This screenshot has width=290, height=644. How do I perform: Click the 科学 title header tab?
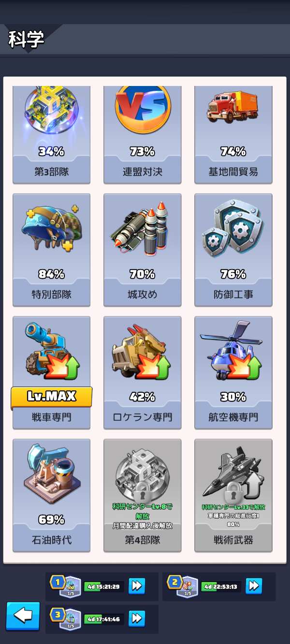click(x=27, y=40)
